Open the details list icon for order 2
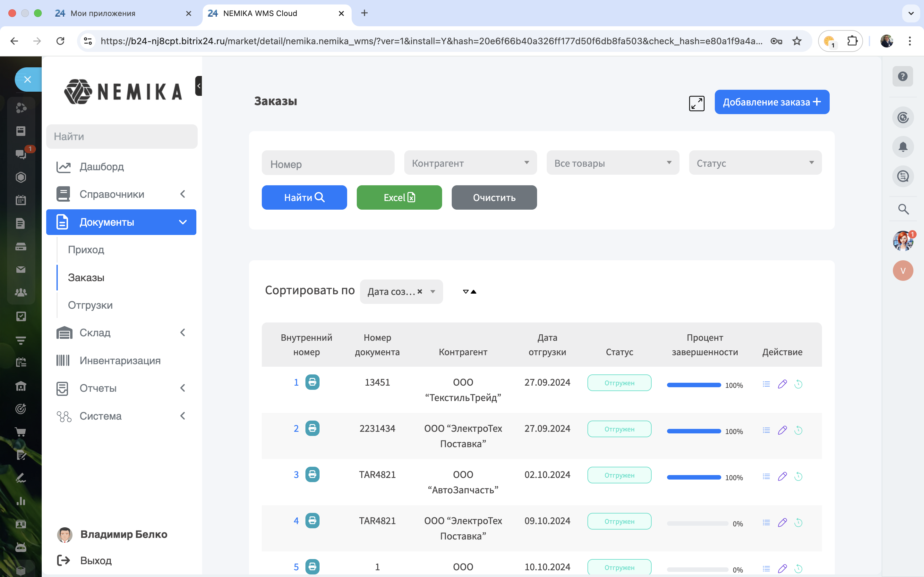This screenshot has height=577, width=924. 766,430
